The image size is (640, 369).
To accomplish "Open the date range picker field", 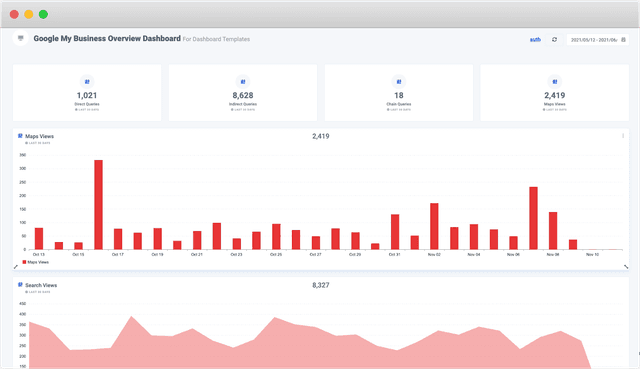I will pyautogui.click(x=598, y=40).
